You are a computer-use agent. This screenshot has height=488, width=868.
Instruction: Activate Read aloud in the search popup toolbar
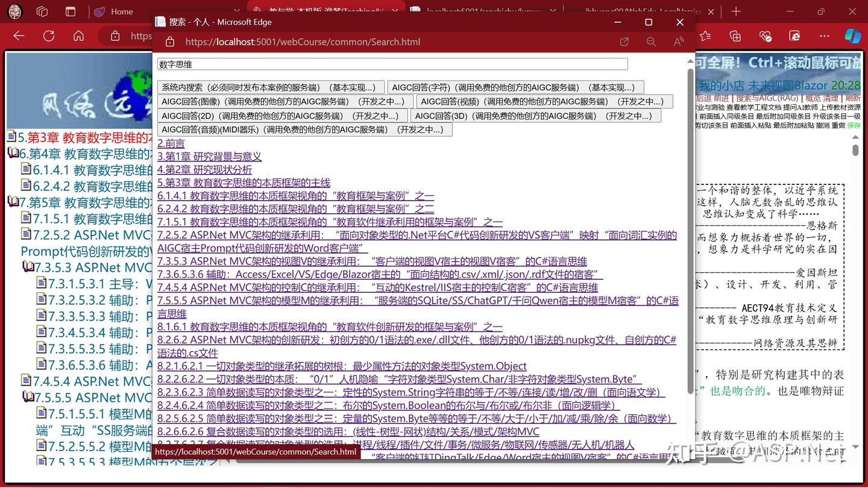coord(678,42)
